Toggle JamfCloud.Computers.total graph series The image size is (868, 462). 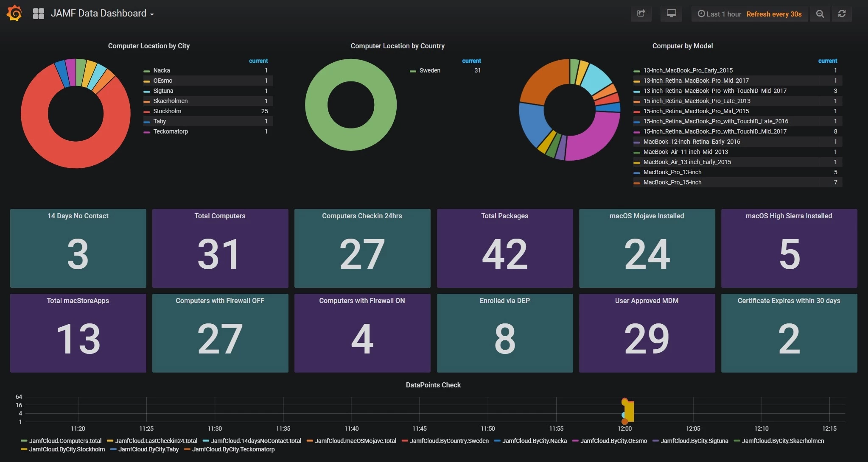pyautogui.click(x=65, y=441)
